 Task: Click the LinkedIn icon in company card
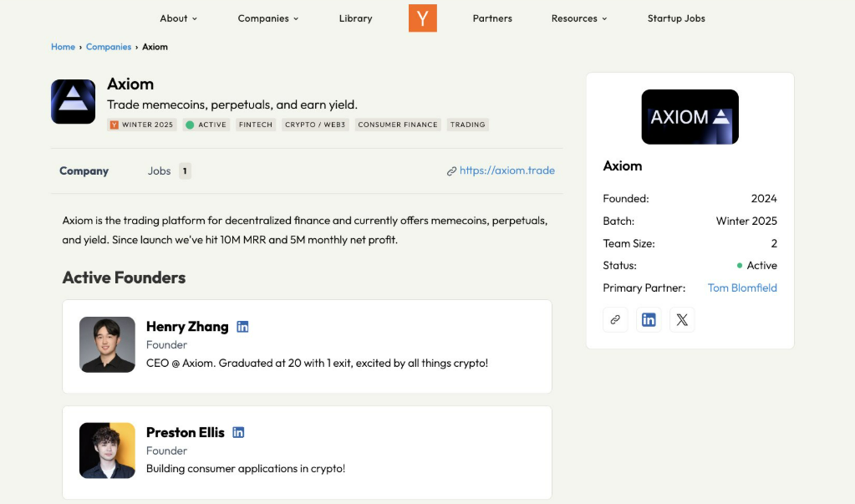649,319
